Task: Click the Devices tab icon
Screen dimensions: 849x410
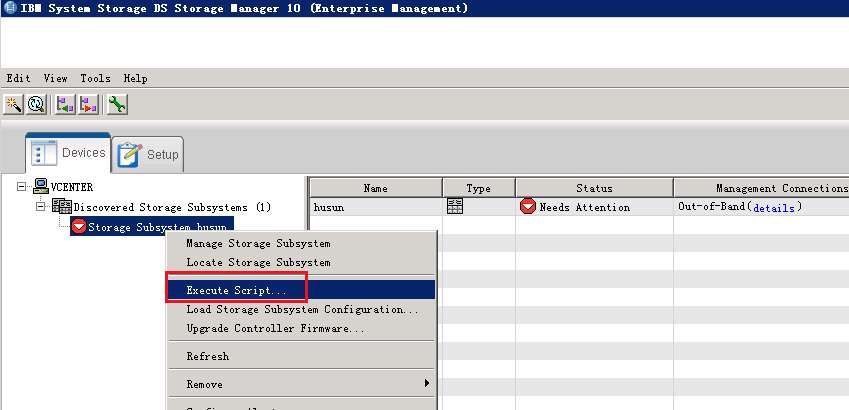Action: [44, 153]
